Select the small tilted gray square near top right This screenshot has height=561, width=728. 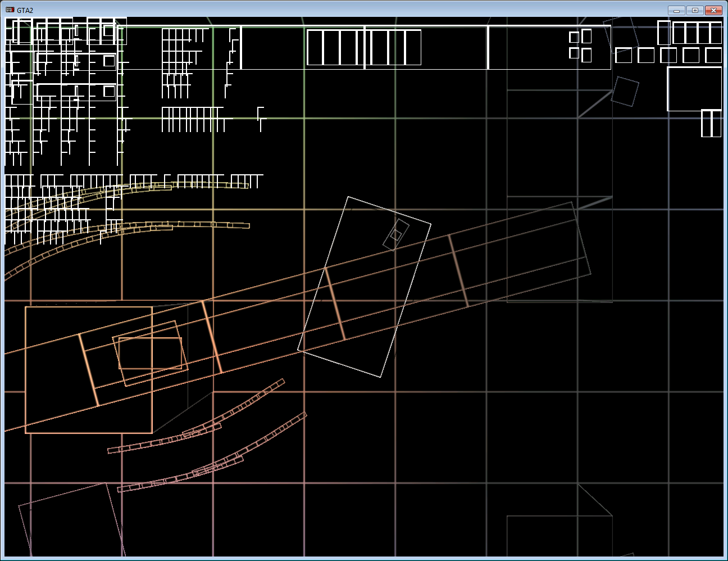[x=625, y=91]
